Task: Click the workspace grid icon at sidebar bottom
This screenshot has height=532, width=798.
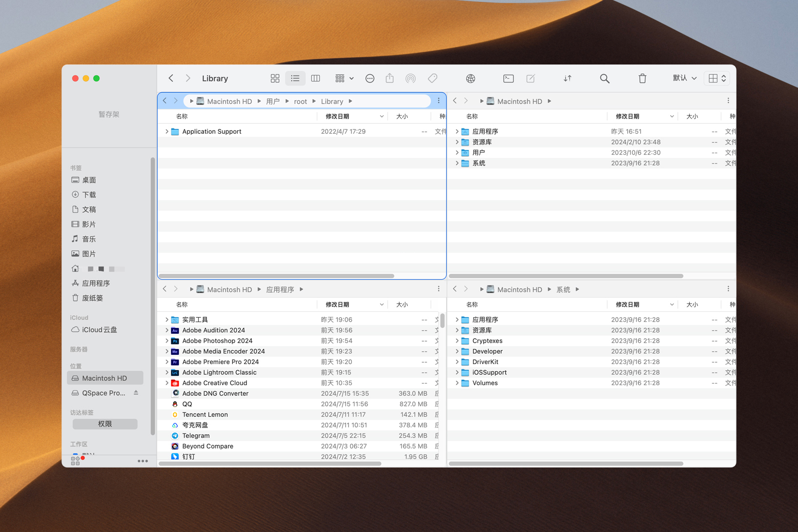Action: (76, 461)
